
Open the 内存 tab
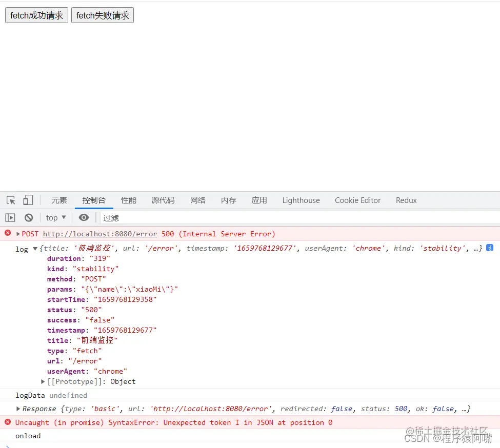coord(229,200)
